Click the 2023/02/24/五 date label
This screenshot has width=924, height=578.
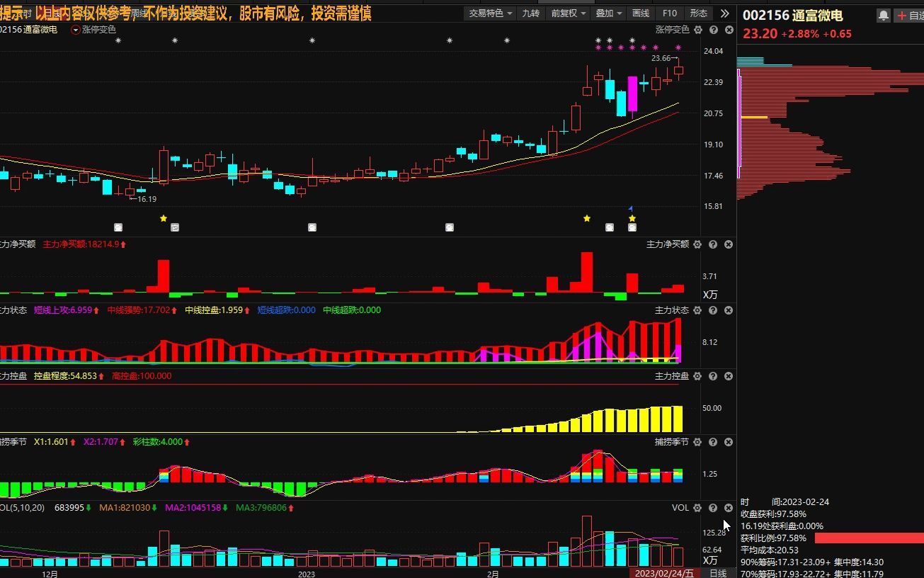(665, 573)
